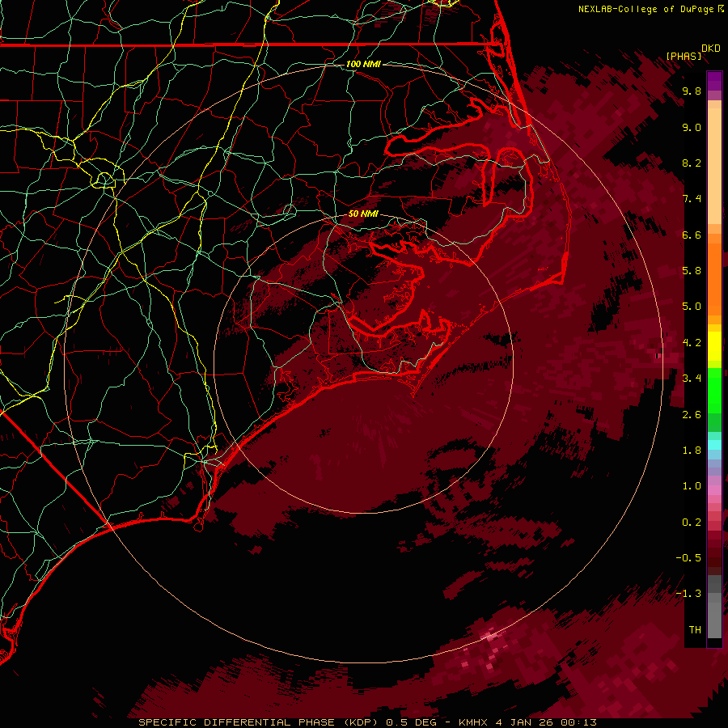Click the 0.2 scale value

(692, 523)
